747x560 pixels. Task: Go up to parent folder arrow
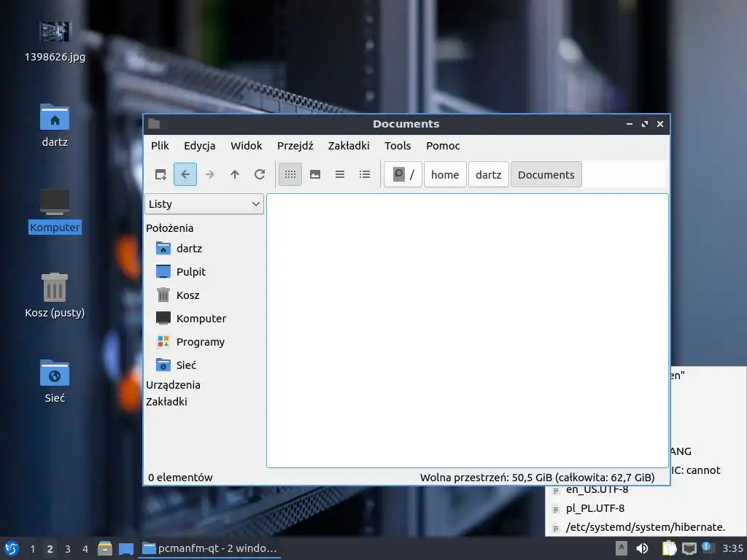point(234,174)
